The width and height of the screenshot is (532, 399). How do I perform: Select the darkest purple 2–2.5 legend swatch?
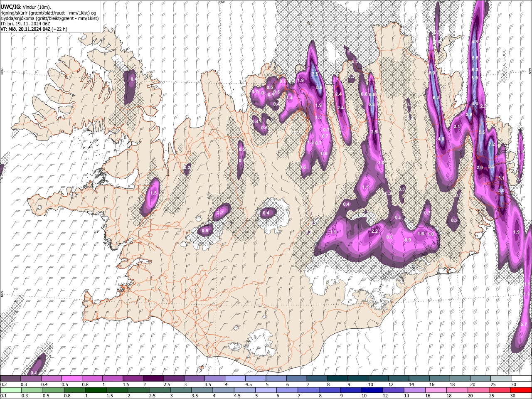(153, 379)
